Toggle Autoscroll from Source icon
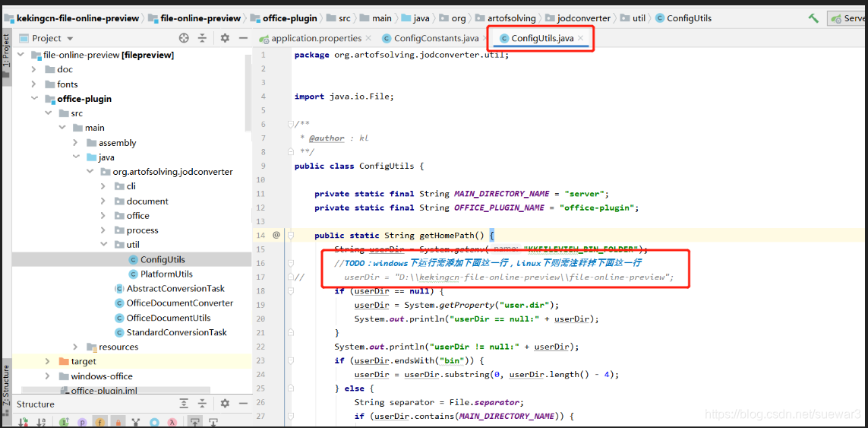The image size is (868, 428). pyautogui.click(x=213, y=422)
